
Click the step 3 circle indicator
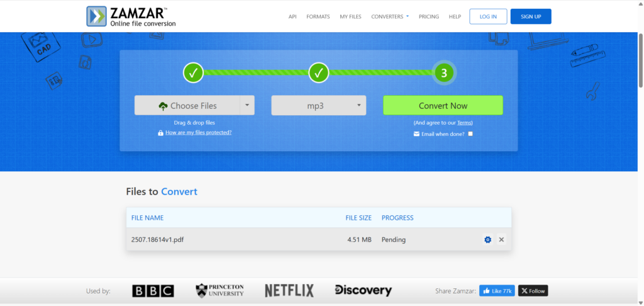click(444, 73)
